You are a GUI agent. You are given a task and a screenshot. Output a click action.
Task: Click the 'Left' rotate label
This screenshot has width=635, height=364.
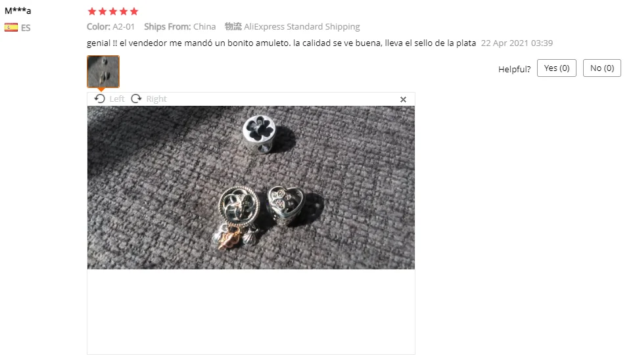pyautogui.click(x=117, y=99)
